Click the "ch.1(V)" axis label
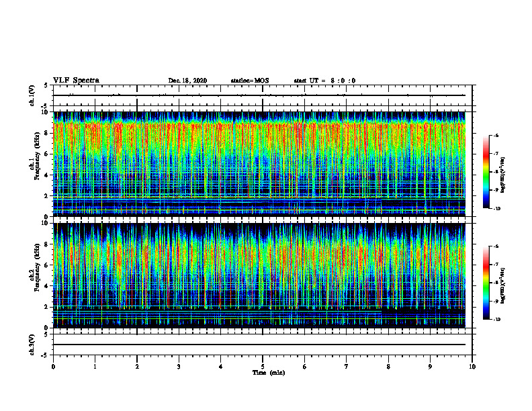 pyautogui.click(x=32, y=95)
